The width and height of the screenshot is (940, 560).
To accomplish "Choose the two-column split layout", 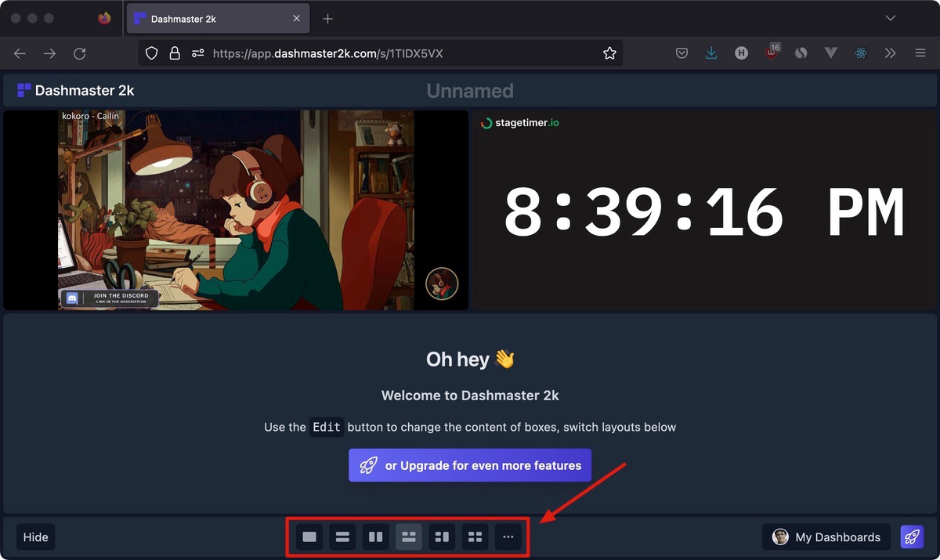I will (x=374, y=537).
